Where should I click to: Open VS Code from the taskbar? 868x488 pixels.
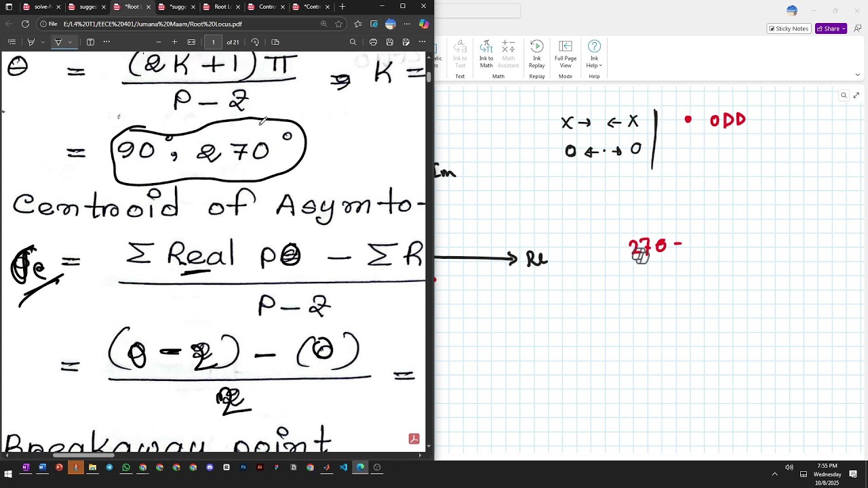(x=344, y=467)
